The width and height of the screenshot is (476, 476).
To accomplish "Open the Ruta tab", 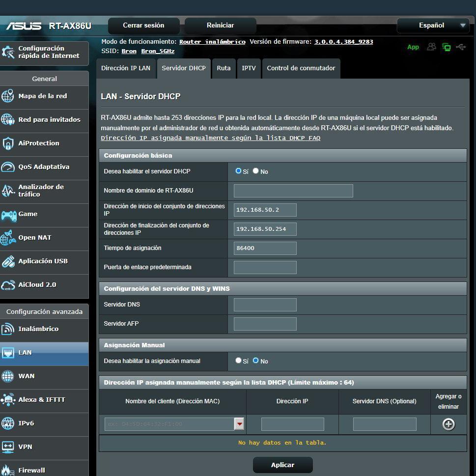I will click(224, 68).
